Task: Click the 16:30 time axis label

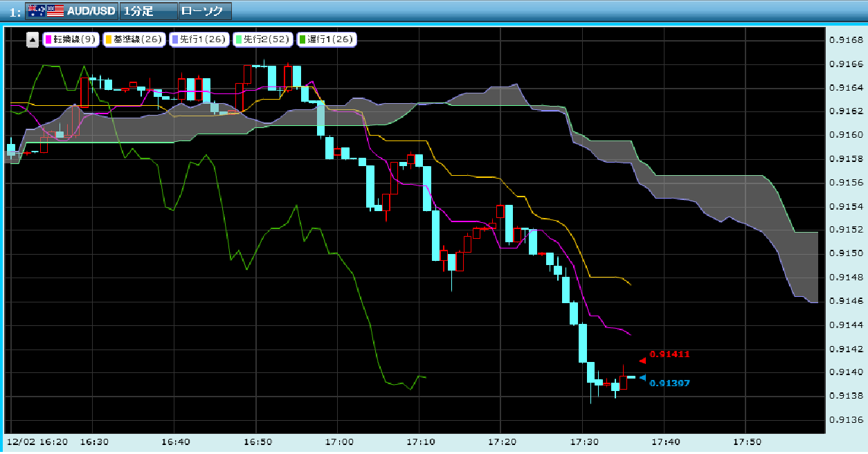Action: [93, 442]
